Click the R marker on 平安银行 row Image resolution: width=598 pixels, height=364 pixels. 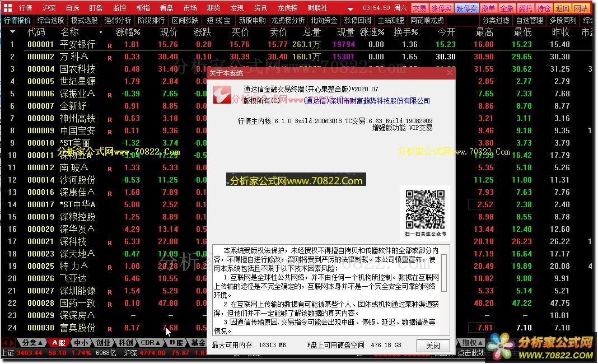(x=110, y=46)
